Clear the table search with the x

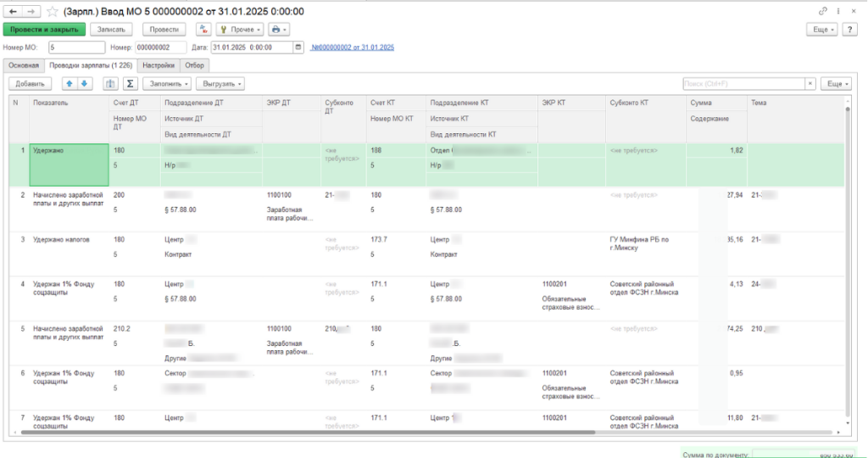pyautogui.click(x=810, y=83)
